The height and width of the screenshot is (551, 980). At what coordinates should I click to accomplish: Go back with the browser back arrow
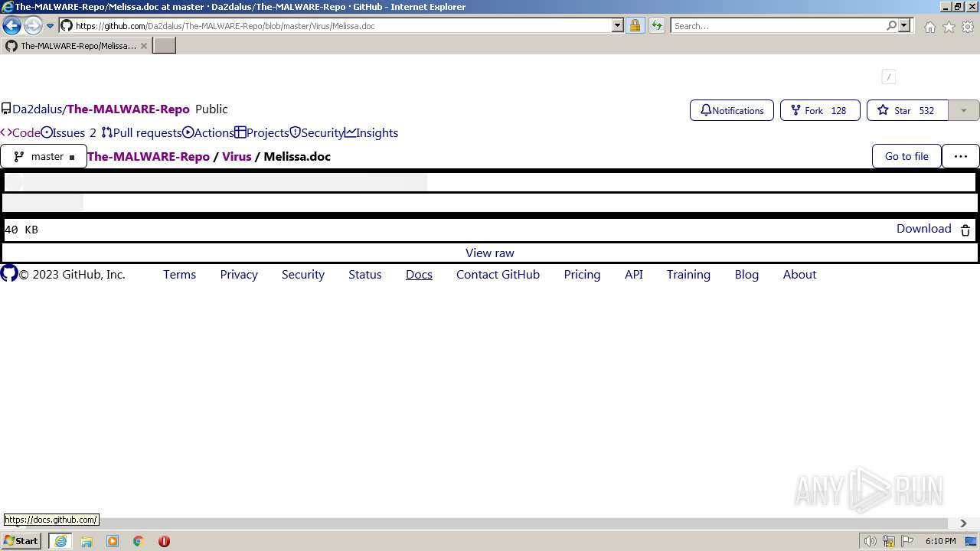tap(11, 25)
